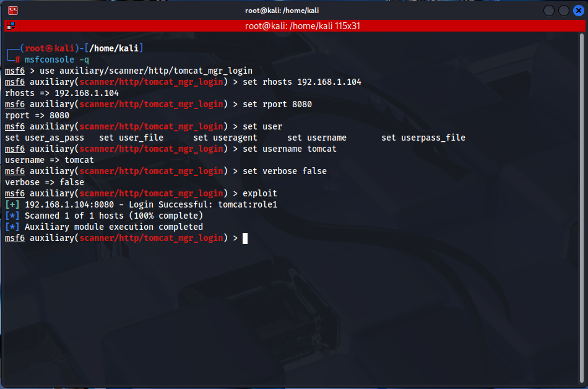The image size is (588, 389).
Task: Click the window title 'root@kali: /home/kali'
Action: click(282, 11)
